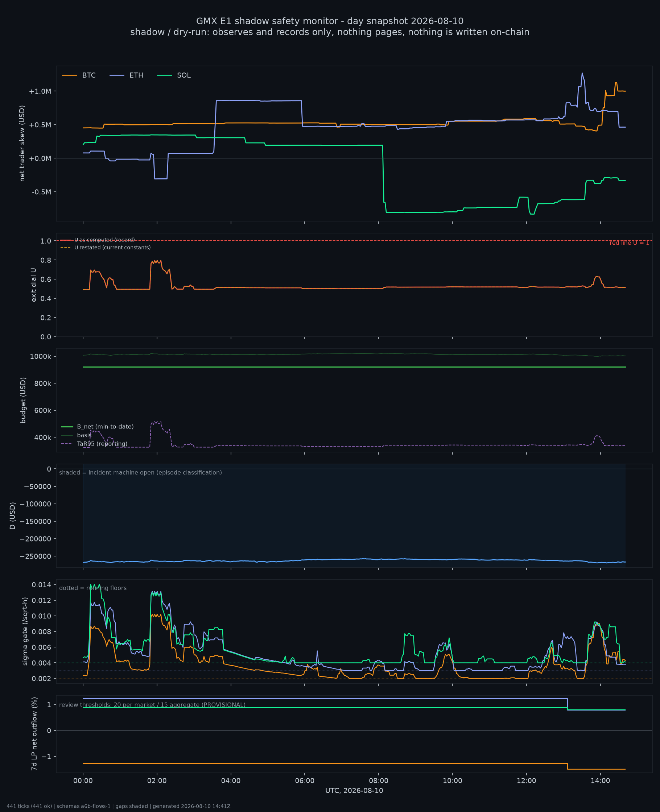Viewport: 660px width, 812px height.
Task: Click the SOL green legend line sample
Action: click(165, 75)
